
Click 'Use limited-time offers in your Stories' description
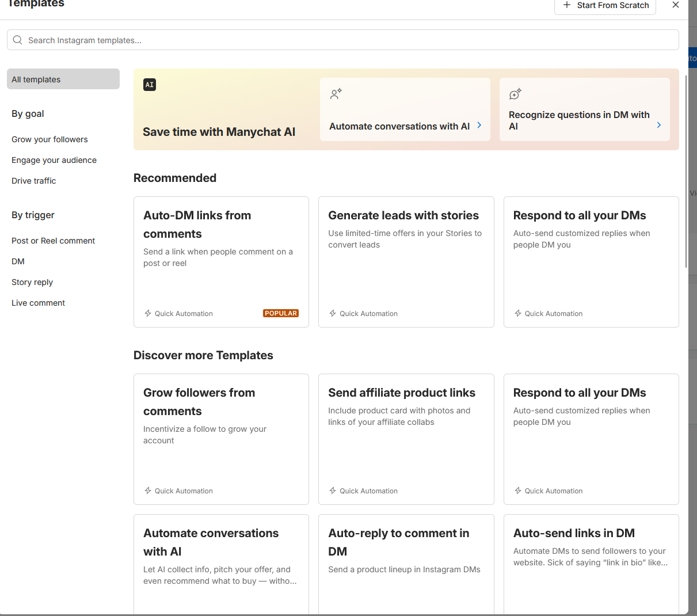[405, 239]
